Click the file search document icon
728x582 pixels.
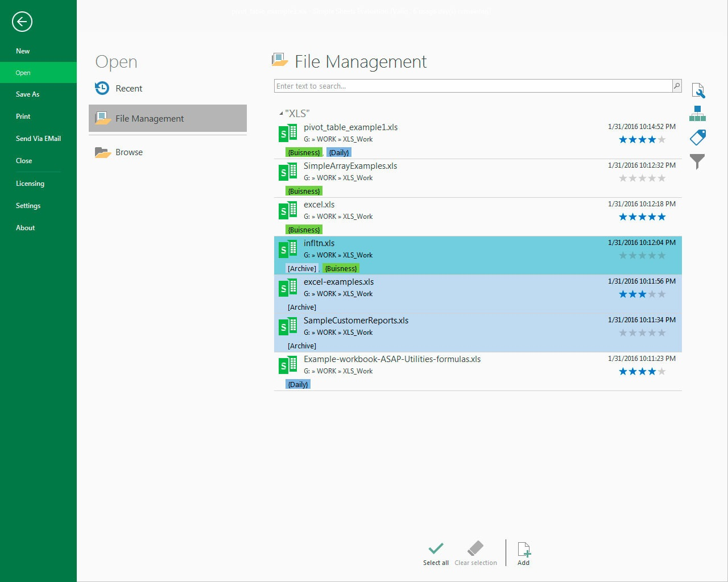tap(698, 90)
